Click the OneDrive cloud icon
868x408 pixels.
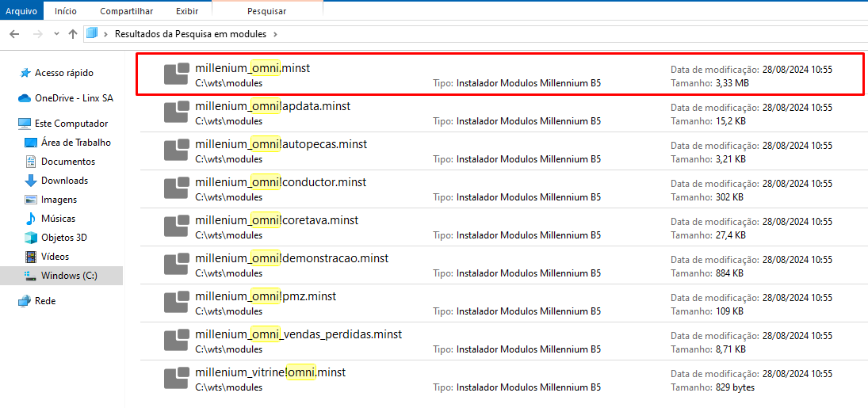tap(25, 98)
